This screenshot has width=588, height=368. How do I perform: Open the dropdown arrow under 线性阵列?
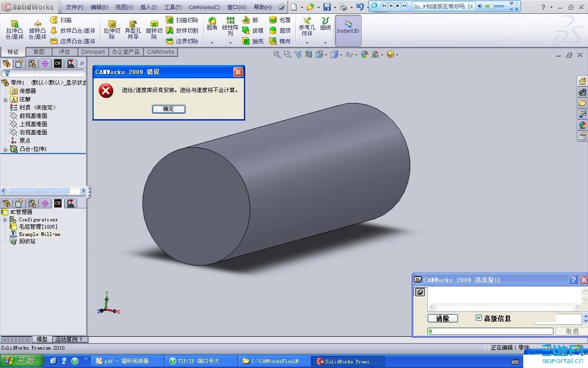pyautogui.click(x=230, y=43)
